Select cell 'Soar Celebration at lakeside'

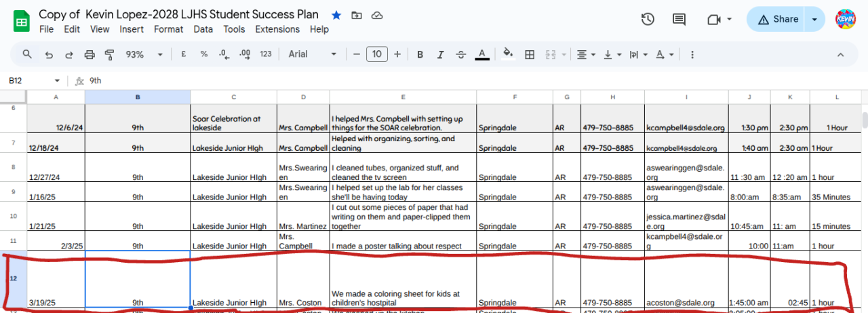(x=233, y=118)
